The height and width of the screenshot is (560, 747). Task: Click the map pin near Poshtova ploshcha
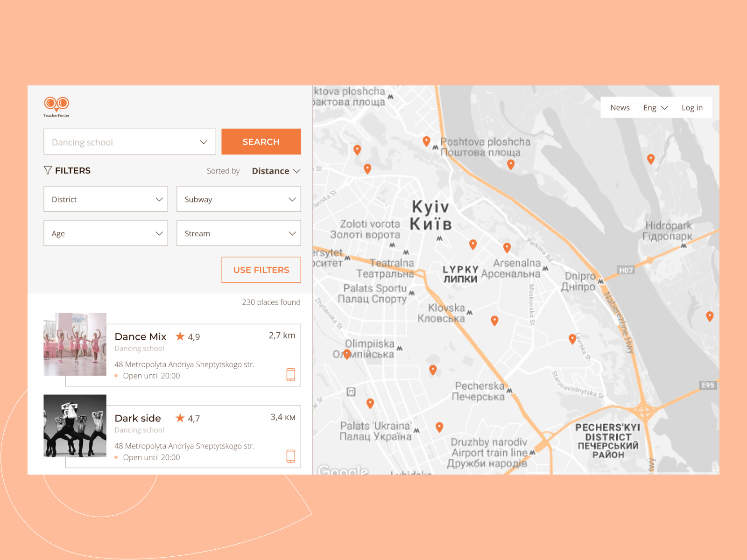point(426,141)
